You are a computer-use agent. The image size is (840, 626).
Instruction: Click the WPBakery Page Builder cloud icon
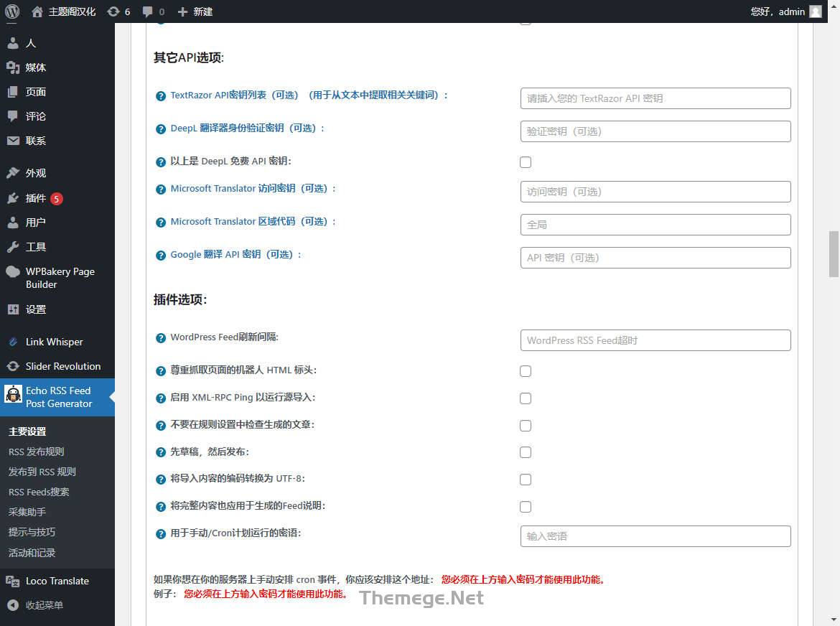pyautogui.click(x=13, y=271)
